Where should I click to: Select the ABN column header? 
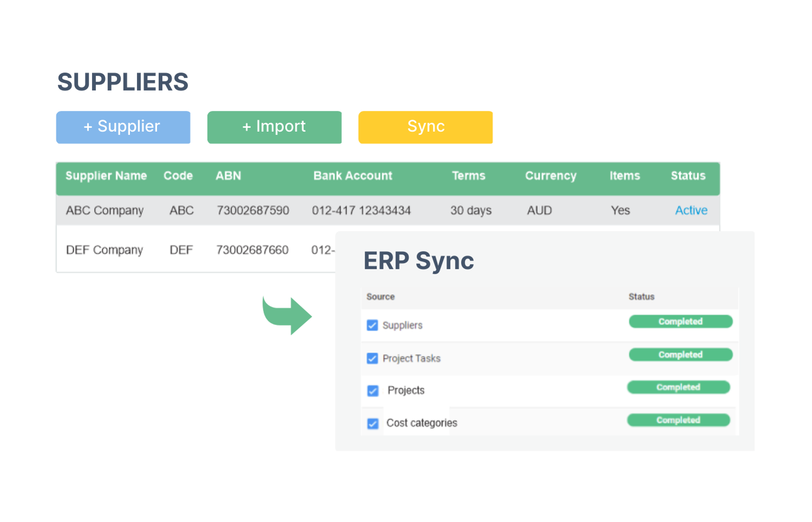coord(229,176)
